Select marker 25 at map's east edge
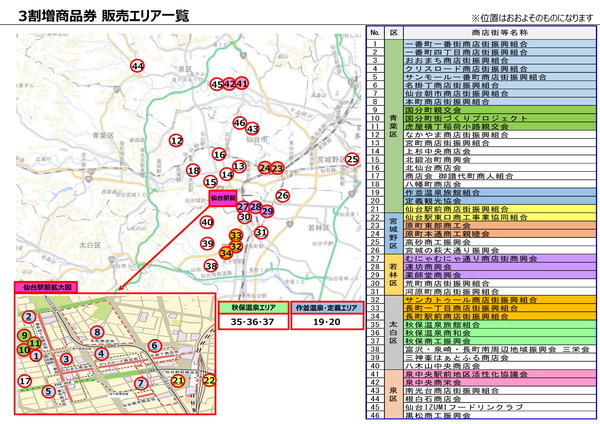Screen dimensions: 600x424 point(352,159)
